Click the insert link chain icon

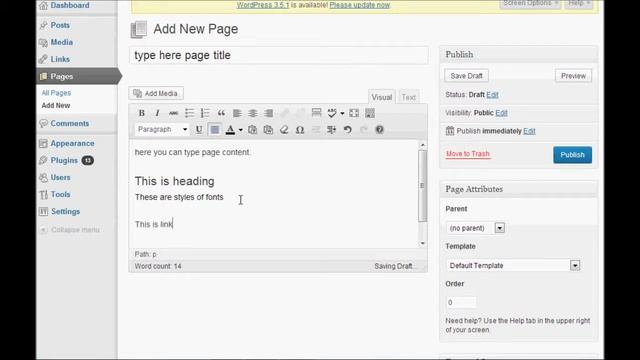pos(284,113)
